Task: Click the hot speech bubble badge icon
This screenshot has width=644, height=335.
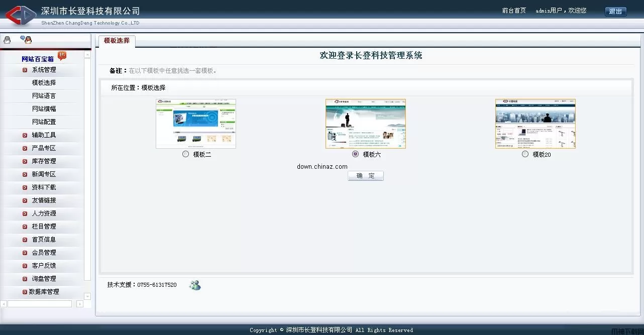Action: (x=62, y=56)
